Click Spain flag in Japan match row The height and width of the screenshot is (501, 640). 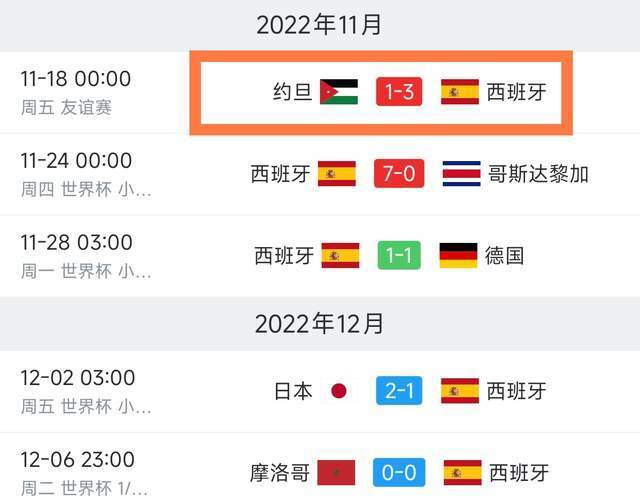[x=460, y=391]
